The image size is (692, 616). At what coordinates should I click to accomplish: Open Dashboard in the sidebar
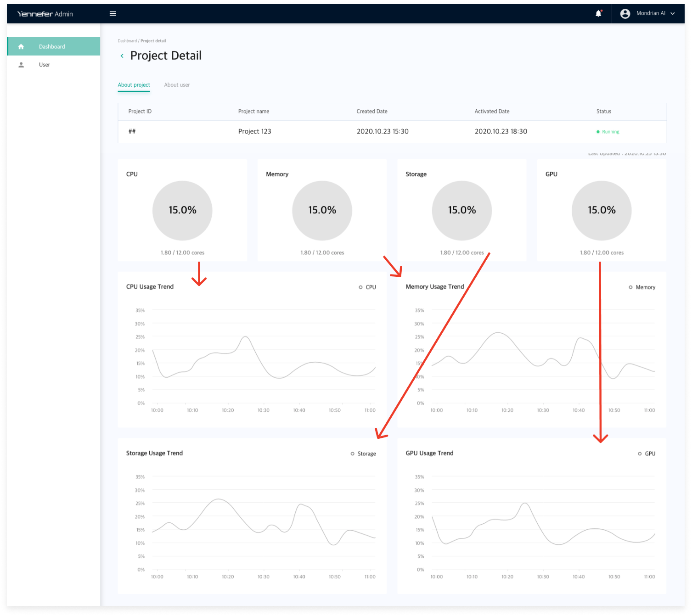pos(54,46)
